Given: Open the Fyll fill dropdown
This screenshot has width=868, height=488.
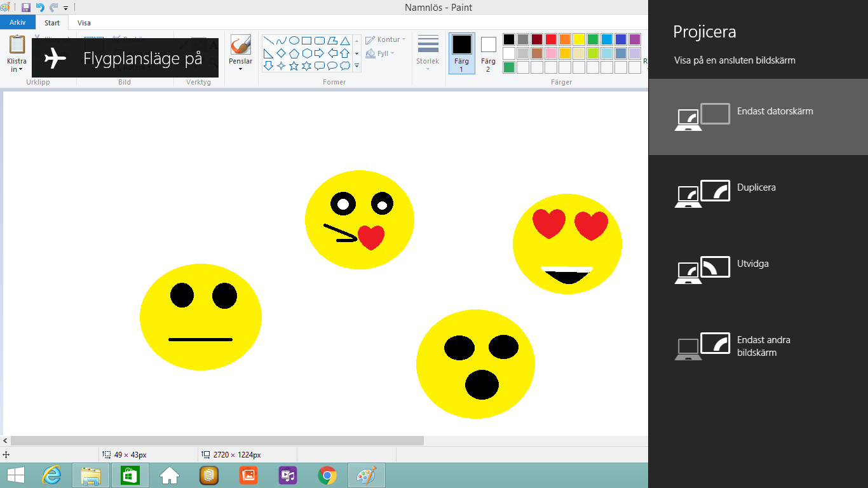Looking at the screenshot, I should (380, 53).
